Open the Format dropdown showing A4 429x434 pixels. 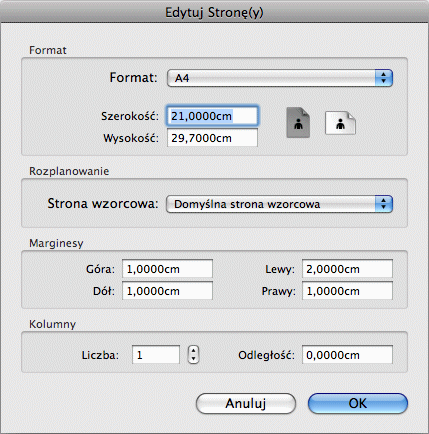click(x=280, y=78)
